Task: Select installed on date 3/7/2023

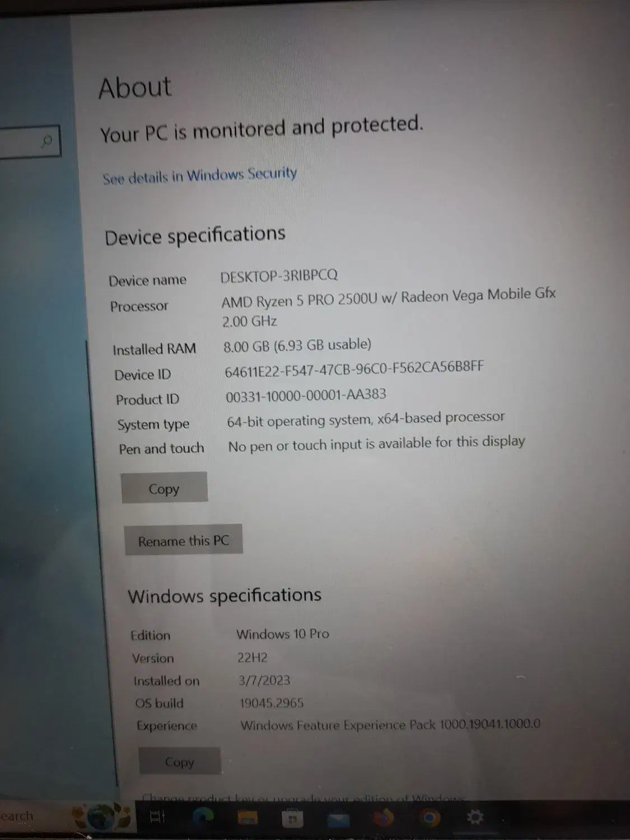Action: tap(264, 680)
